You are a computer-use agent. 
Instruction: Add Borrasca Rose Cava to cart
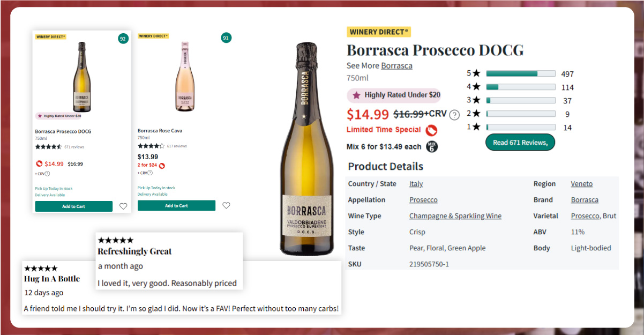(x=176, y=205)
